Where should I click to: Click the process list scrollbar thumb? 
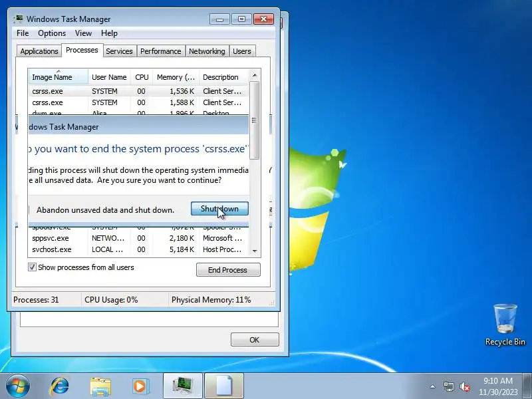pos(255,120)
